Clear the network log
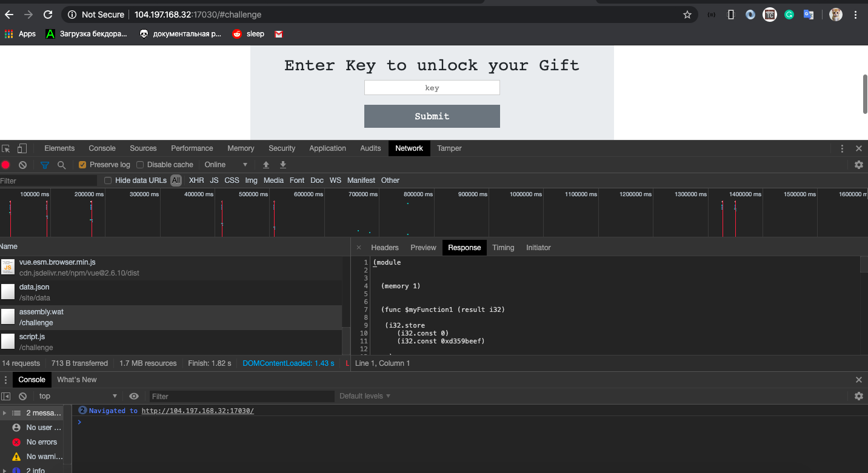868x473 pixels. tap(22, 165)
